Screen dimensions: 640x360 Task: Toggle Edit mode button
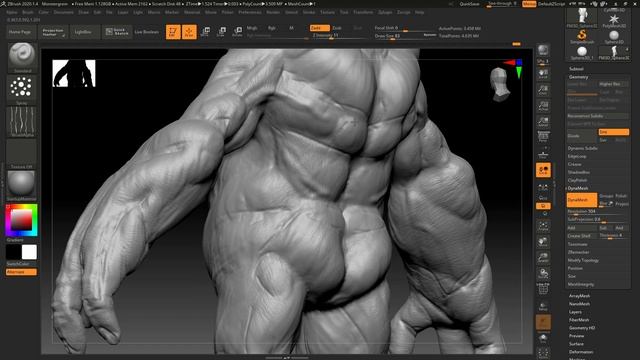(173, 32)
